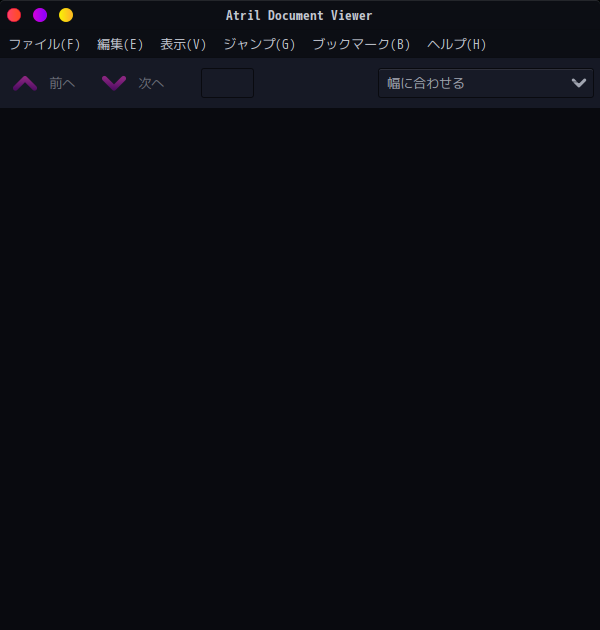The image size is (600, 630).
Task: Click the yellow circle window button
Action: (x=66, y=15)
